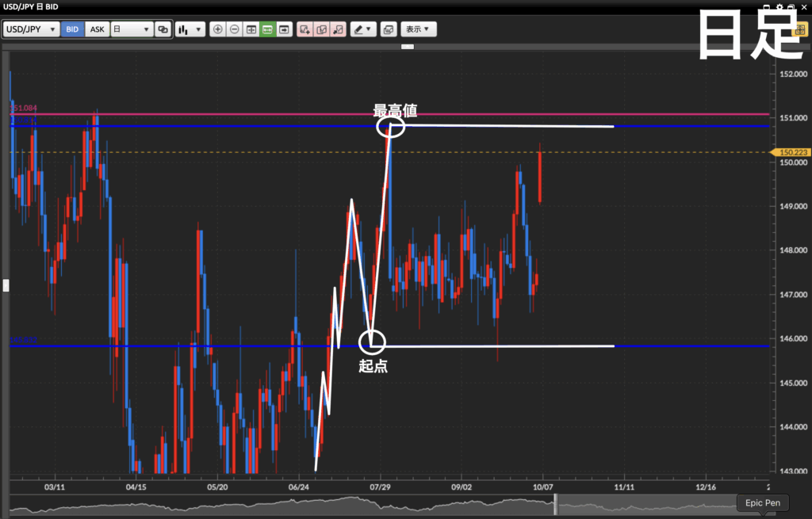Screen dimensions: 812x519
Task: Click the zoom in magnifier icon
Action: pyautogui.click(x=218, y=29)
